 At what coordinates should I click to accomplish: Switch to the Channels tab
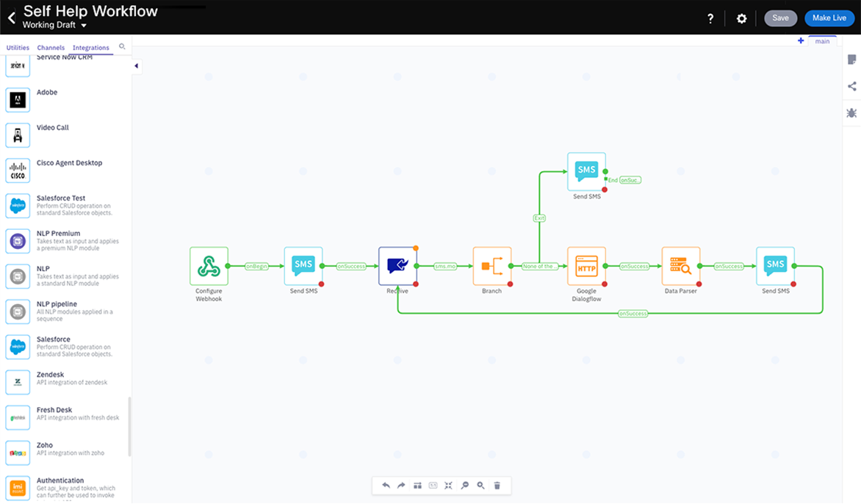tap(51, 47)
